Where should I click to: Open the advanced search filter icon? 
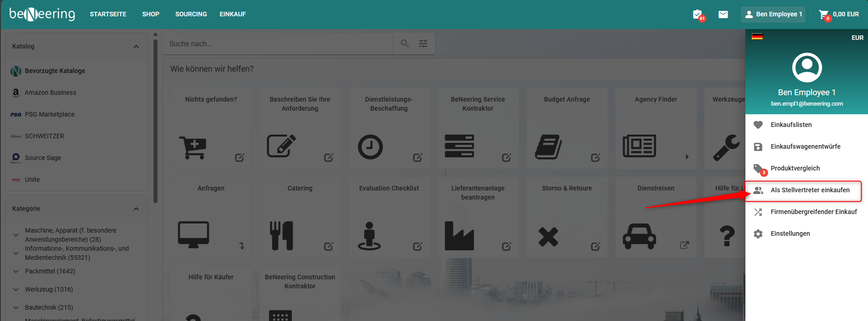[423, 44]
